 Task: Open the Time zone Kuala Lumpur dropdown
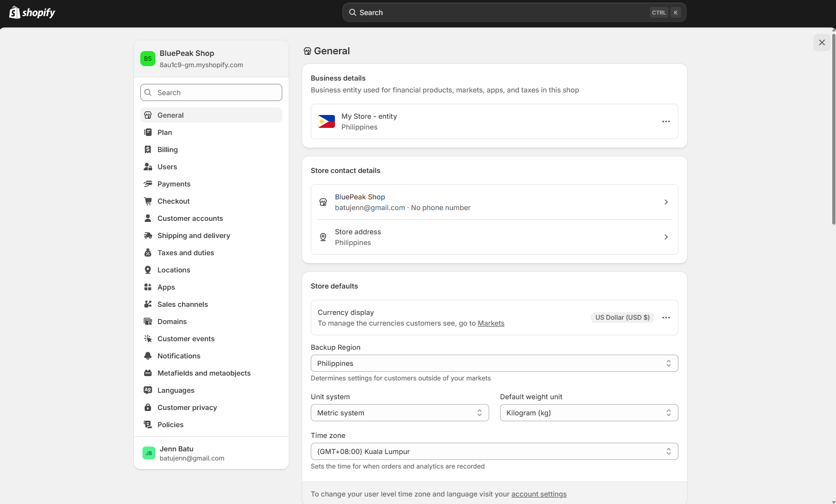click(x=495, y=451)
